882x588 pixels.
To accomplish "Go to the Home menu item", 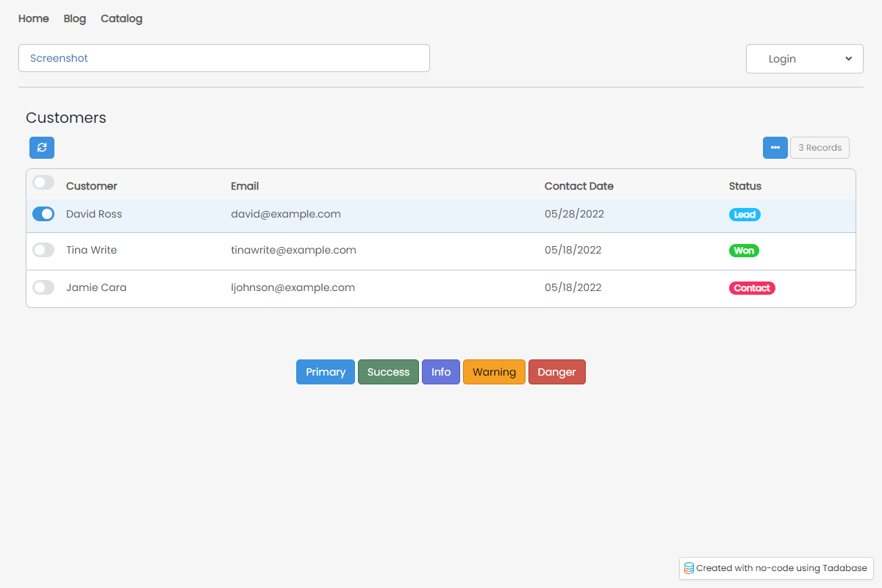I will [x=34, y=18].
